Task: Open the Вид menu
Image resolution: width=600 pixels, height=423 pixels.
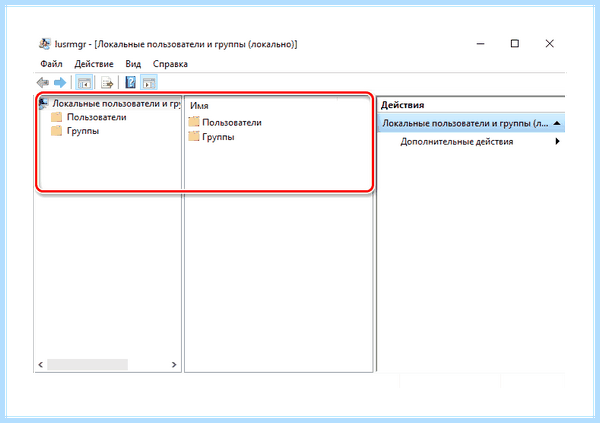Action: [x=133, y=64]
